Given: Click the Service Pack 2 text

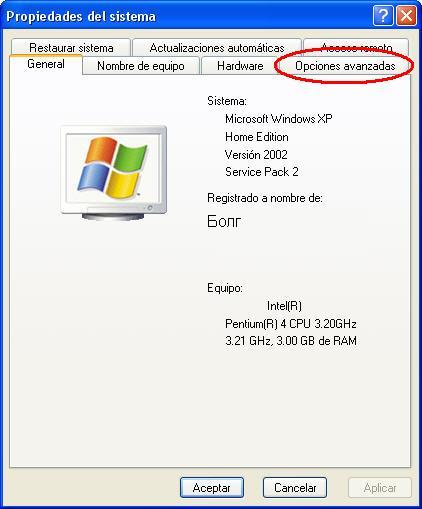Looking at the screenshot, I should (262, 172).
